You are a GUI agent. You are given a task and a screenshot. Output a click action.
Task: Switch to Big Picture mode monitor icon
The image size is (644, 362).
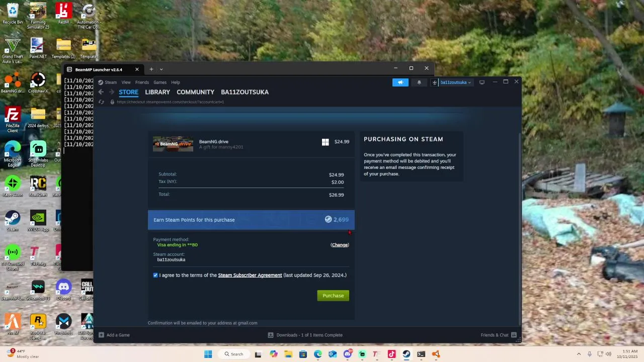click(481, 82)
